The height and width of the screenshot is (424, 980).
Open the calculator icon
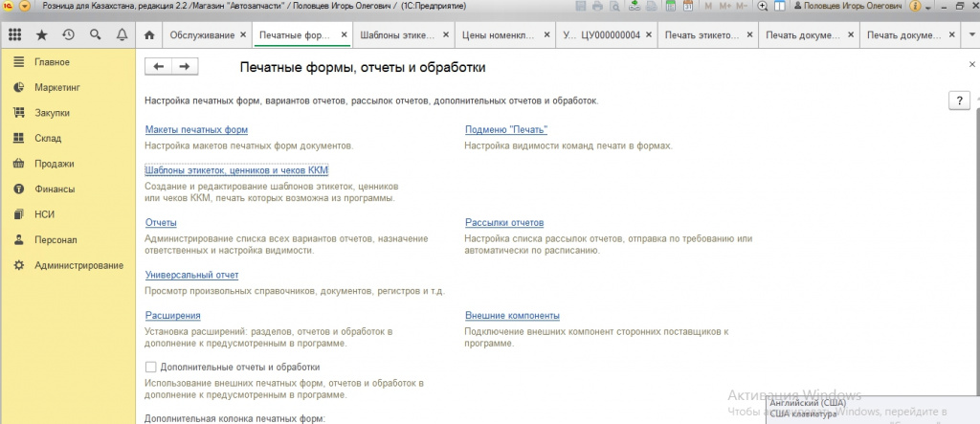[x=671, y=7]
